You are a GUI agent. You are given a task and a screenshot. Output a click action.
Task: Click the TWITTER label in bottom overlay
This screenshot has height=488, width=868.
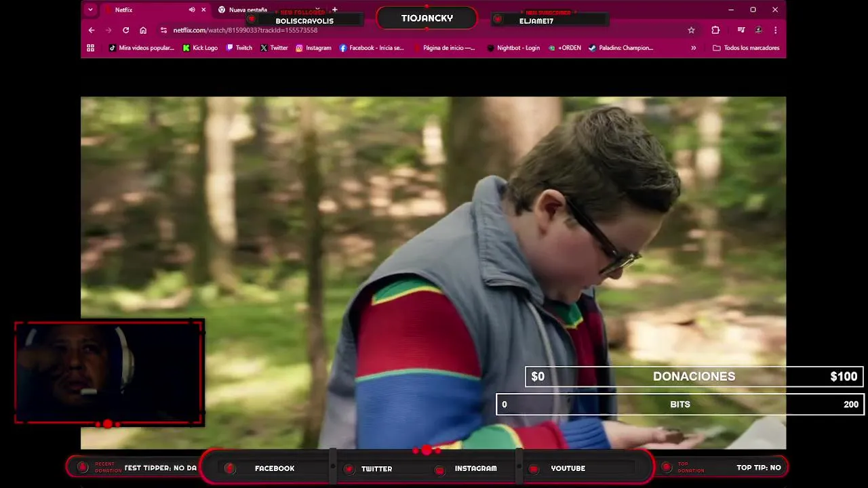pos(376,468)
